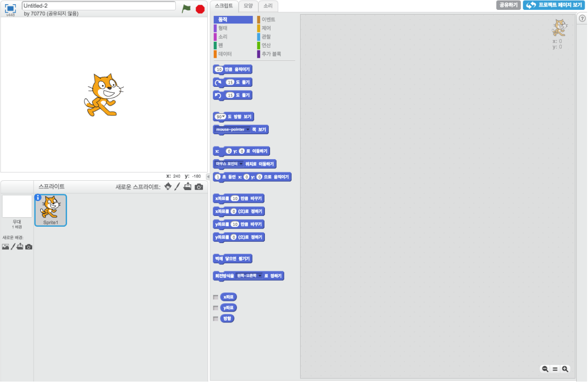This screenshot has height=383, width=588.
Task: Click the green flag to start
Action: pyautogui.click(x=187, y=8)
